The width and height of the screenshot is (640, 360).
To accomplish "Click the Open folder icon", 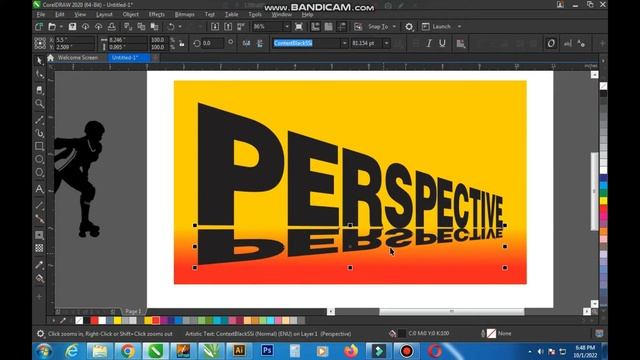I will [x=52, y=27].
